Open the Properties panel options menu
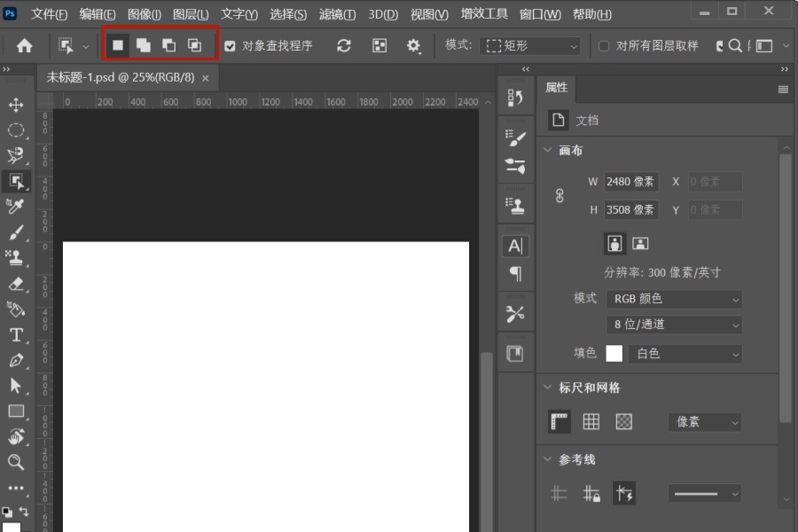The width and height of the screenshot is (798, 532). click(783, 90)
